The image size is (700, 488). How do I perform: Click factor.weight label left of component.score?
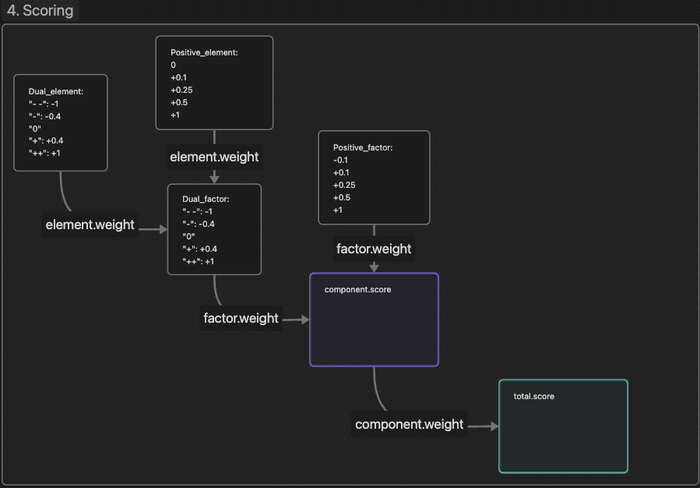(x=241, y=318)
